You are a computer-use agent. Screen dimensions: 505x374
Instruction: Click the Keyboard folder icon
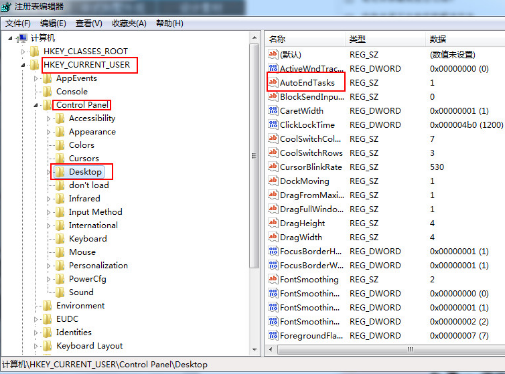click(60, 239)
